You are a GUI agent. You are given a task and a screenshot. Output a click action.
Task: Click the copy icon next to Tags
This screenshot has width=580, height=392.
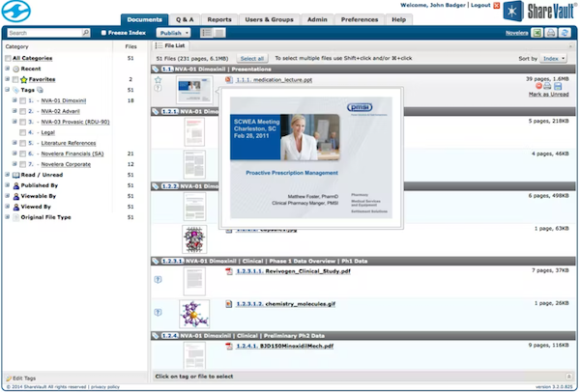pyautogui.click(x=40, y=90)
